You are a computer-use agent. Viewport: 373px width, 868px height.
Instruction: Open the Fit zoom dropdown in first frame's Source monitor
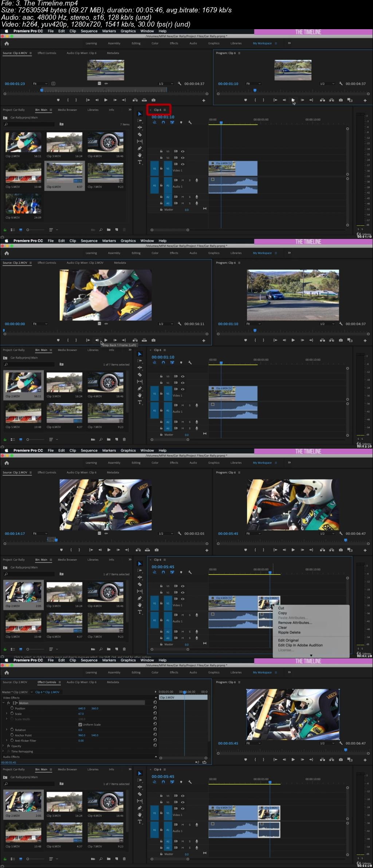pyautogui.click(x=40, y=84)
